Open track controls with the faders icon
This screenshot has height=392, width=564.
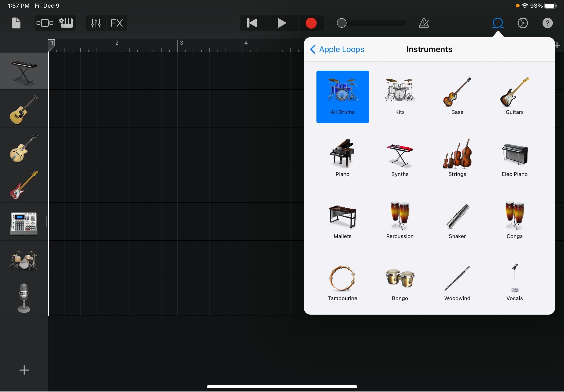96,23
